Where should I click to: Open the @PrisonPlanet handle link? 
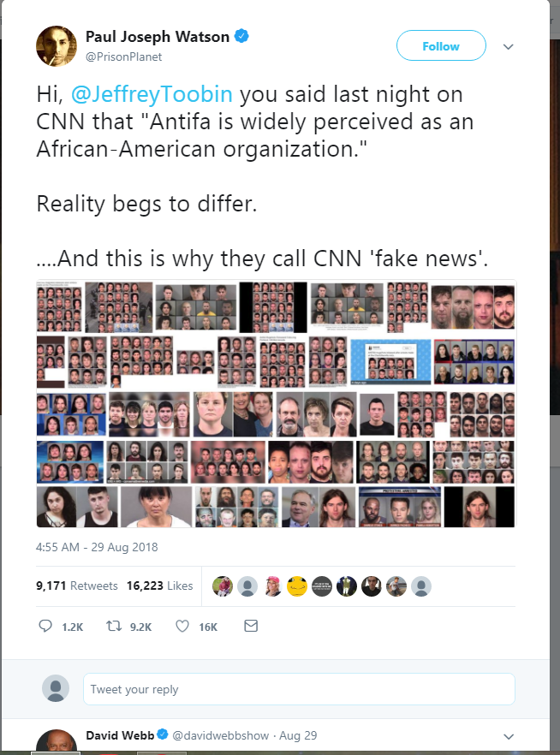coord(124,56)
